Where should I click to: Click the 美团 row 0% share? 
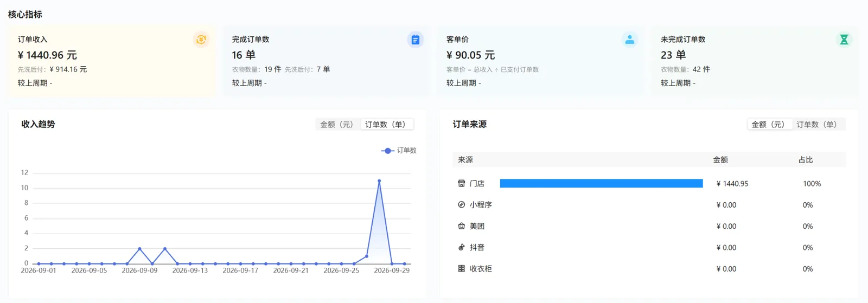coord(808,226)
